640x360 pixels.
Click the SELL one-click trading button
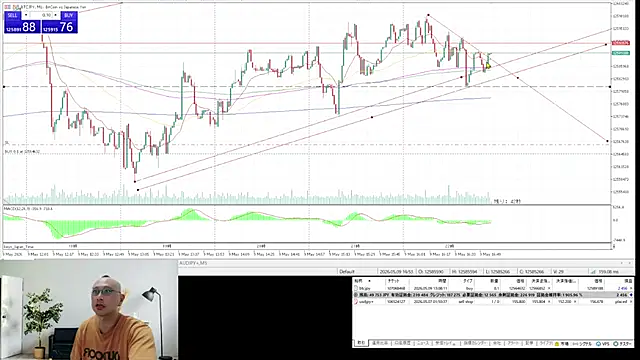(13, 15)
